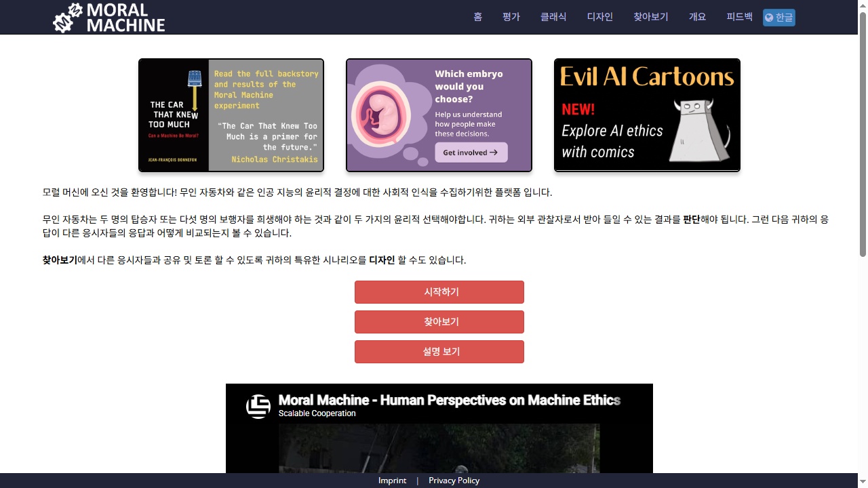Screen dimensions: 868x488
Task: Open the 디자인 menu item
Action: click(x=600, y=17)
